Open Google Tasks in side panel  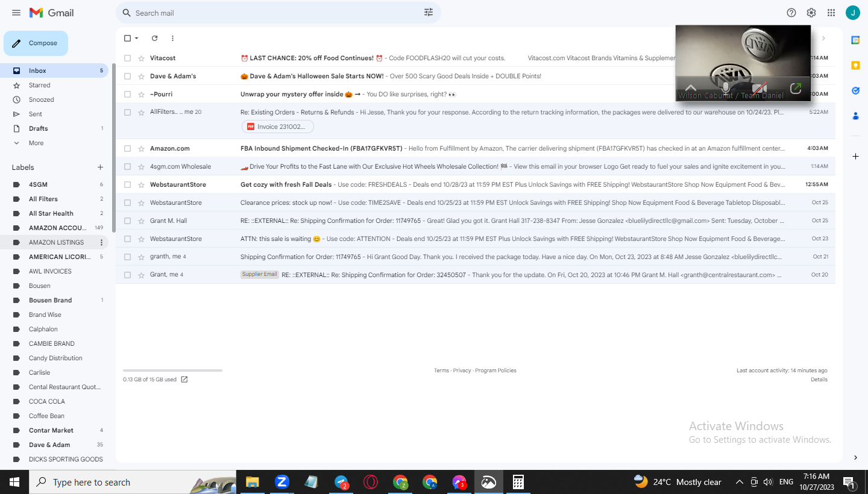coord(855,90)
